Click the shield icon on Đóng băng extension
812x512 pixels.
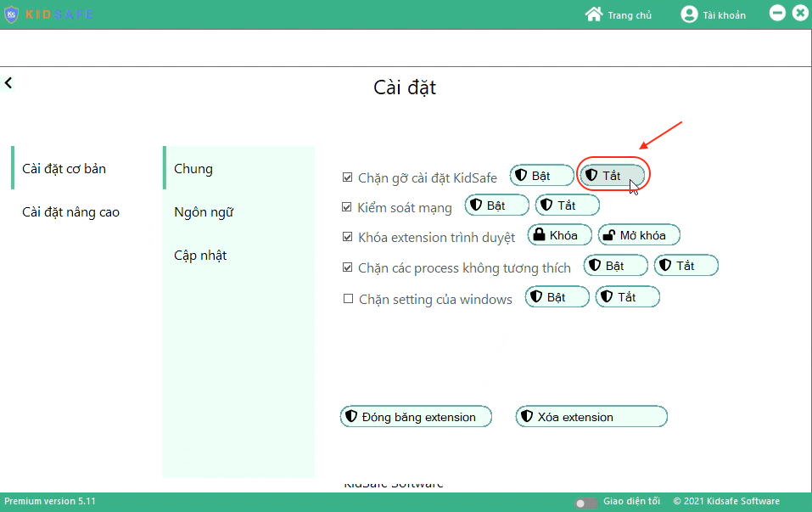click(351, 416)
